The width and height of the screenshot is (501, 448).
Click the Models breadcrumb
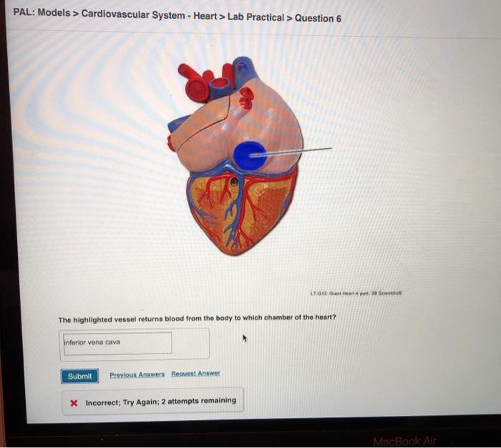coord(54,13)
